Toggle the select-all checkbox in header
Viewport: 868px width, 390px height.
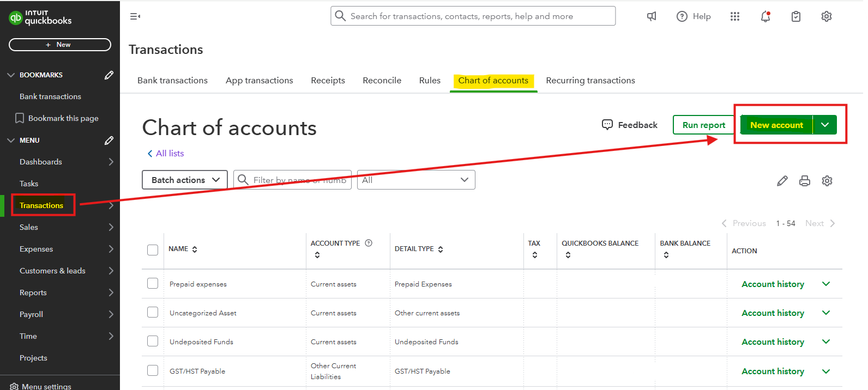[153, 250]
